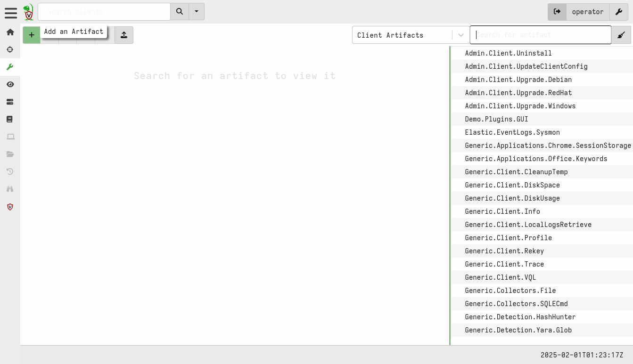View Generic.Client.CleanupTemp artifact

pos(542,172)
